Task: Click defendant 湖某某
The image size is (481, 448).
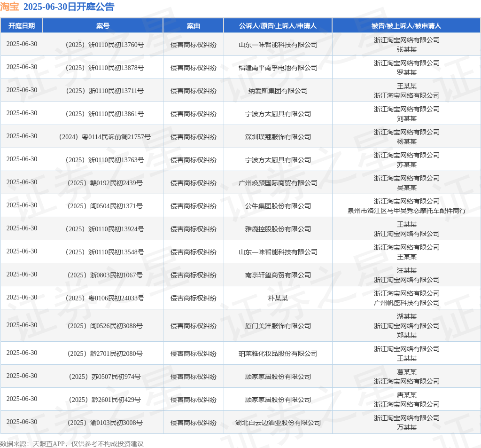Action: click(x=406, y=316)
